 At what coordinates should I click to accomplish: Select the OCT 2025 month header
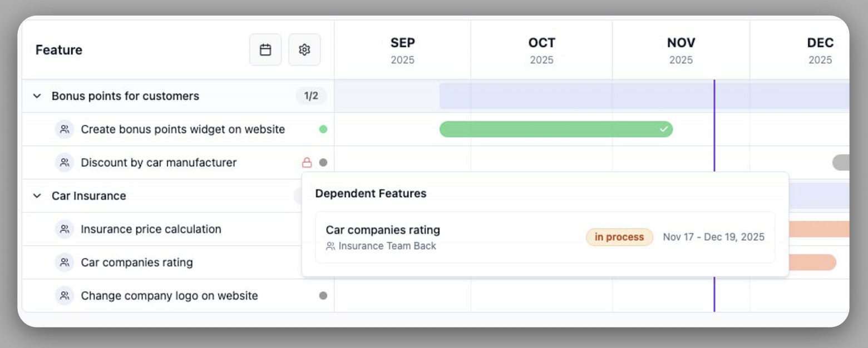click(541, 50)
